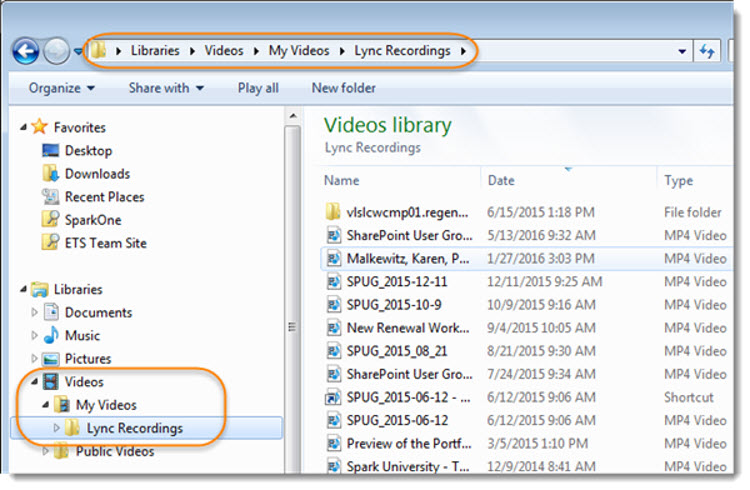The width and height of the screenshot is (750, 490).
Task: Click the Favorites star icon
Action: pyautogui.click(x=39, y=127)
